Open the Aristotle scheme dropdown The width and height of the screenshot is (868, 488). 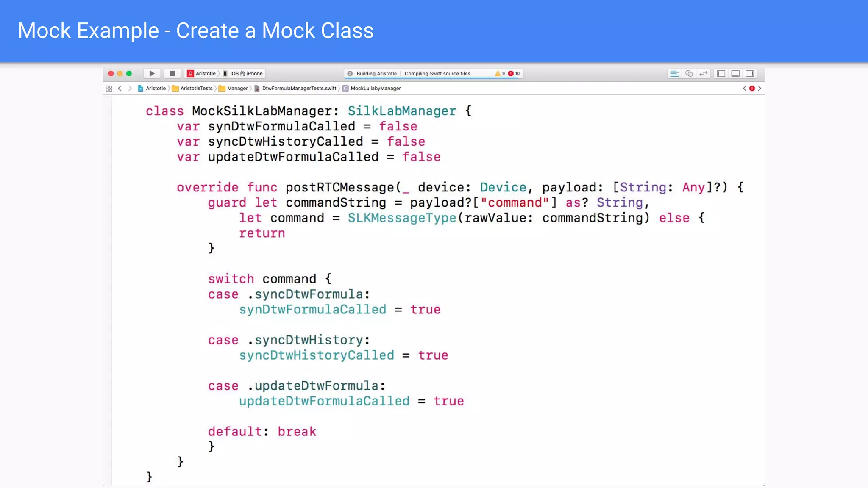click(202, 74)
